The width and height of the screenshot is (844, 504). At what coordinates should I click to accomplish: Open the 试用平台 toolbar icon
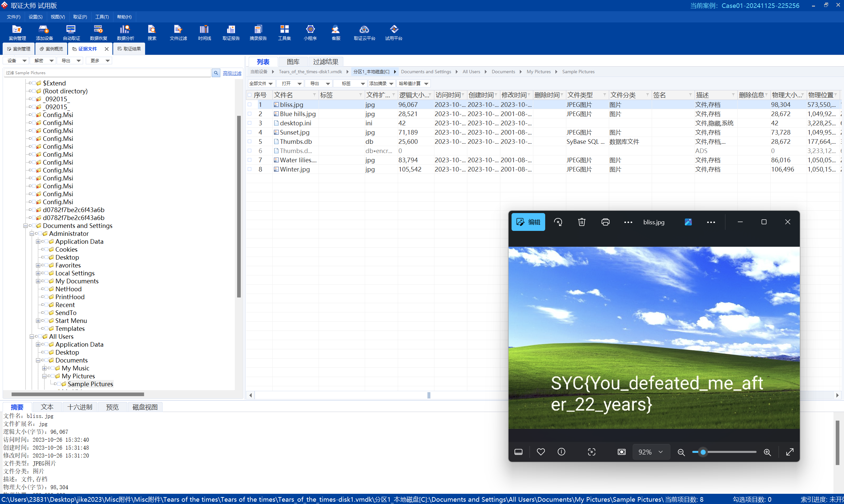[394, 33]
